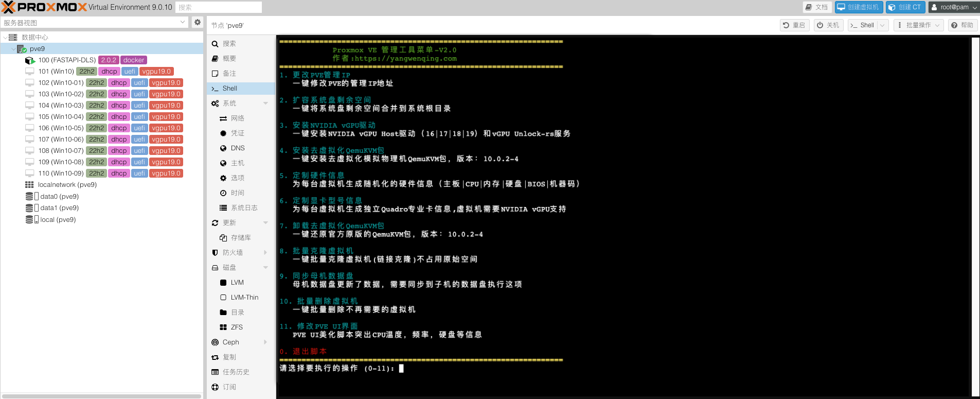Click the search field in header
980x399 pixels.
(x=219, y=7)
